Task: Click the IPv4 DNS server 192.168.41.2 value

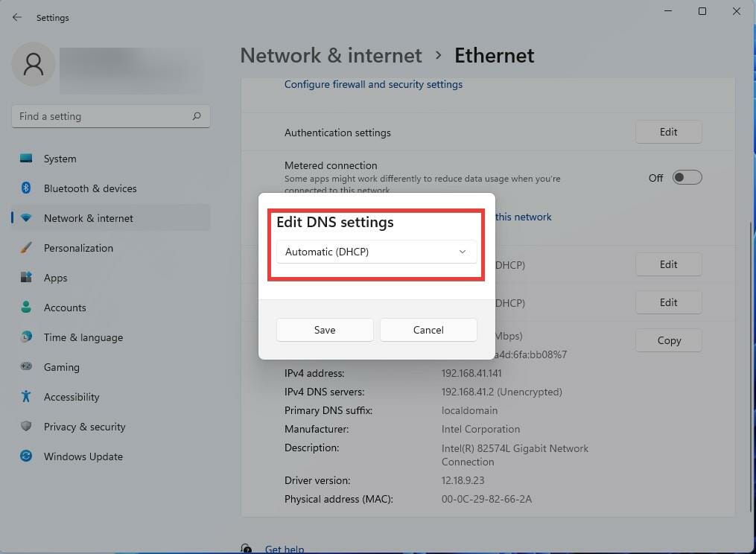Action: pos(501,392)
